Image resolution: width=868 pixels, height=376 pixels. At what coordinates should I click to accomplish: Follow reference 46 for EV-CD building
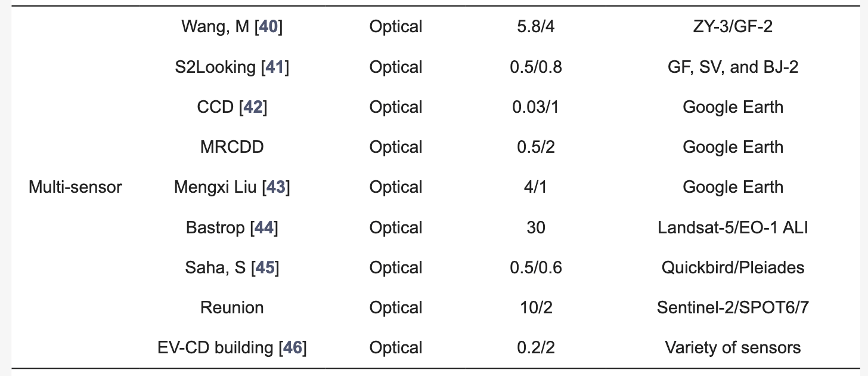[292, 347]
